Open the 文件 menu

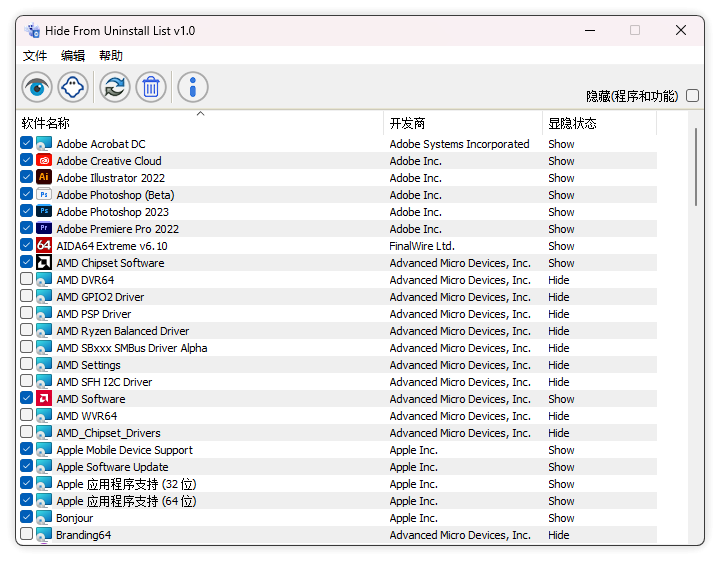click(x=35, y=56)
